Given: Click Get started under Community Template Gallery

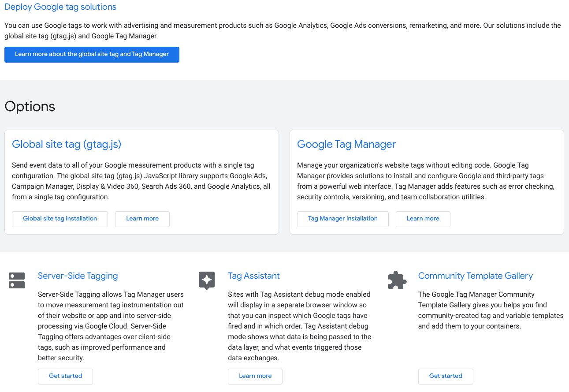Looking at the screenshot, I should tap(446, 376).
